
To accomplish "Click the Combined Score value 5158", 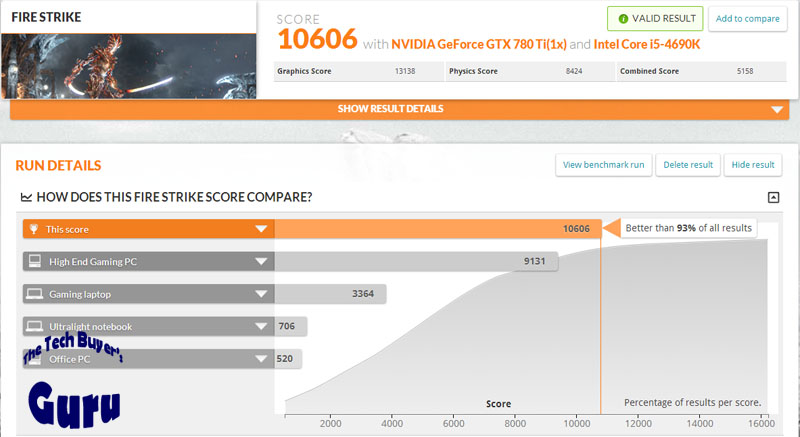I will (x=745, y=71).
